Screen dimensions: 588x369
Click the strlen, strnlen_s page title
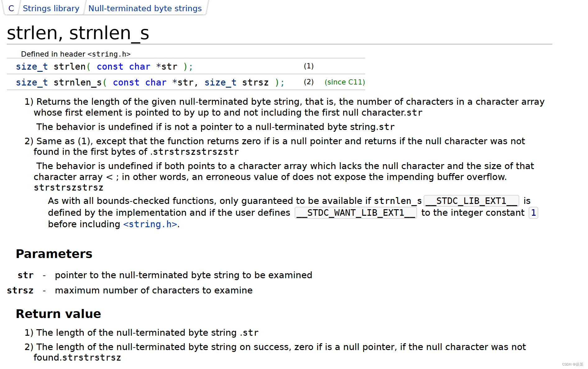(78, 33)
